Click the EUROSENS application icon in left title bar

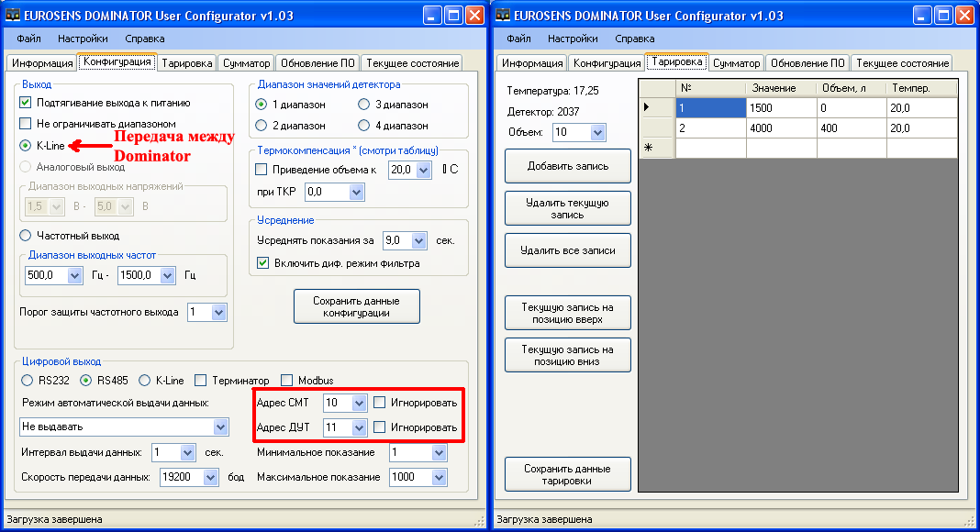(x=14, y=15)
